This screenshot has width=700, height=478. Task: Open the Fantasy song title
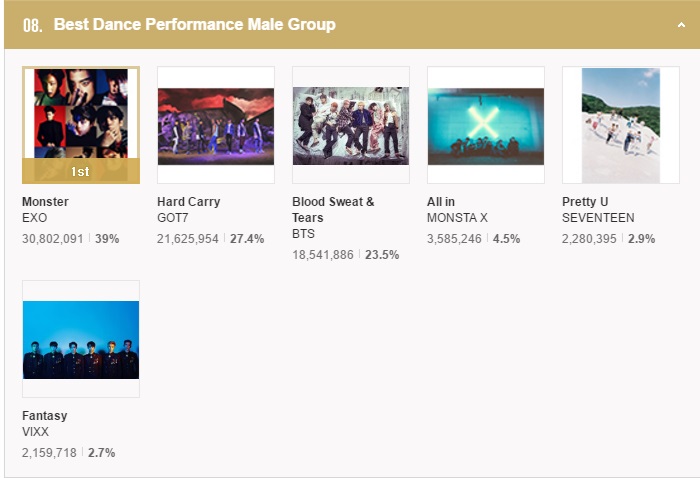coord(45,416)
